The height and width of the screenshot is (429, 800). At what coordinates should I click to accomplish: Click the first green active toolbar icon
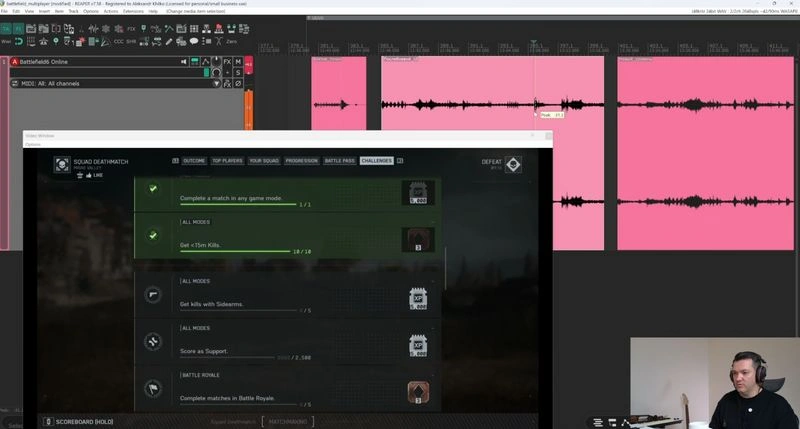point(6,29)
